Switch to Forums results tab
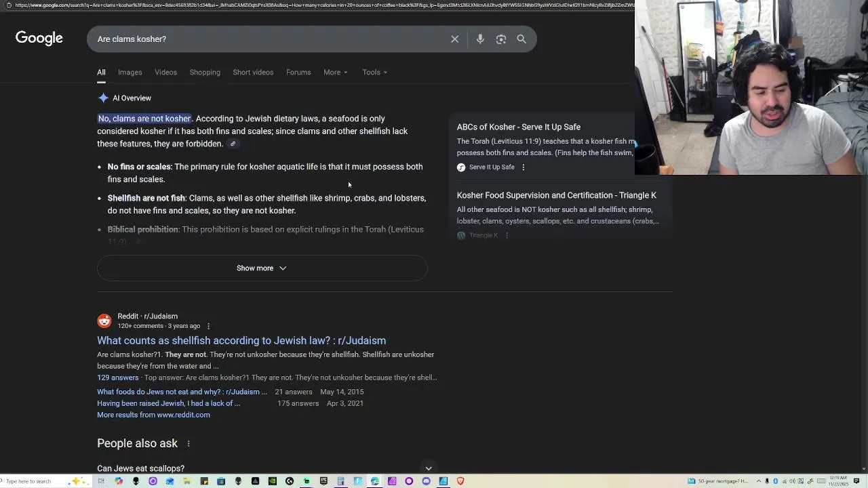 (x=298, y=73)
